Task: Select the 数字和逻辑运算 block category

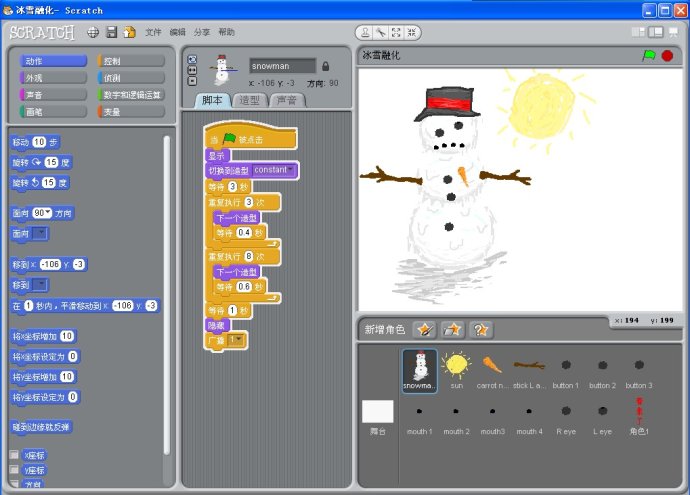Action: click(131, 95)
